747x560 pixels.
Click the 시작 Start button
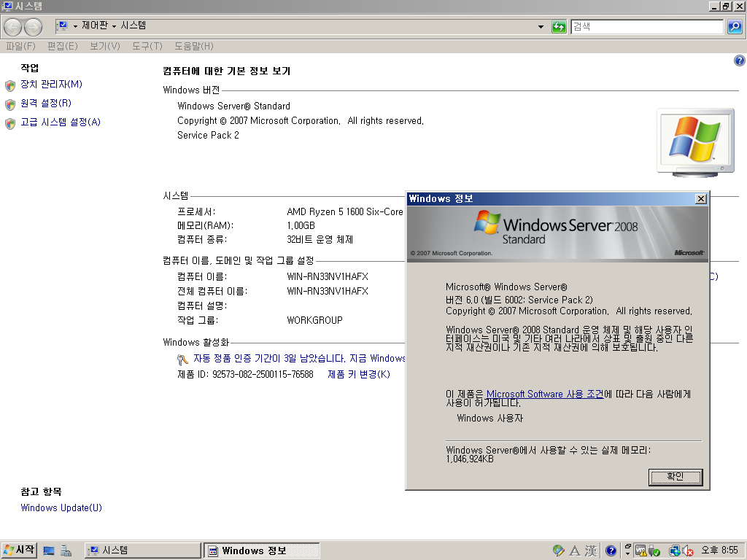point(19,550)
